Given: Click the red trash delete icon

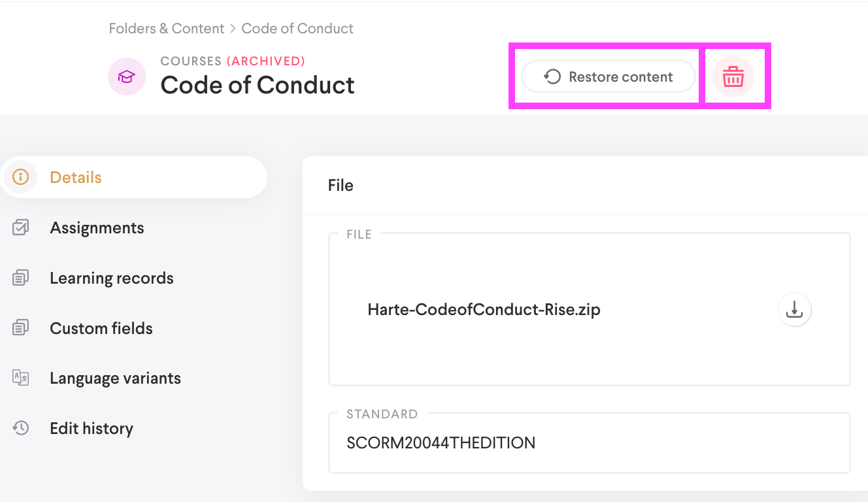Looking at the screenshot, I should 733,77.
